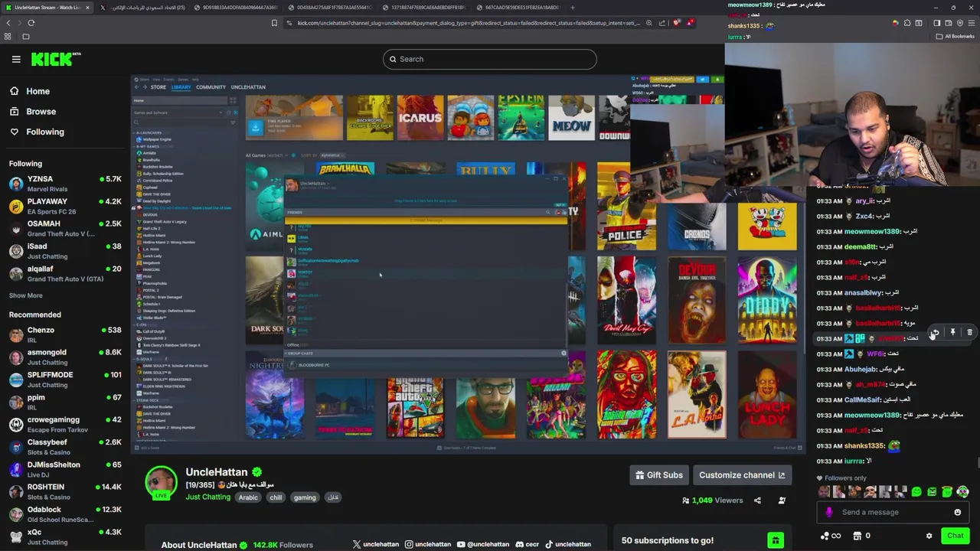
Task: Reload the browser page
Action: [x=31, y=23]
